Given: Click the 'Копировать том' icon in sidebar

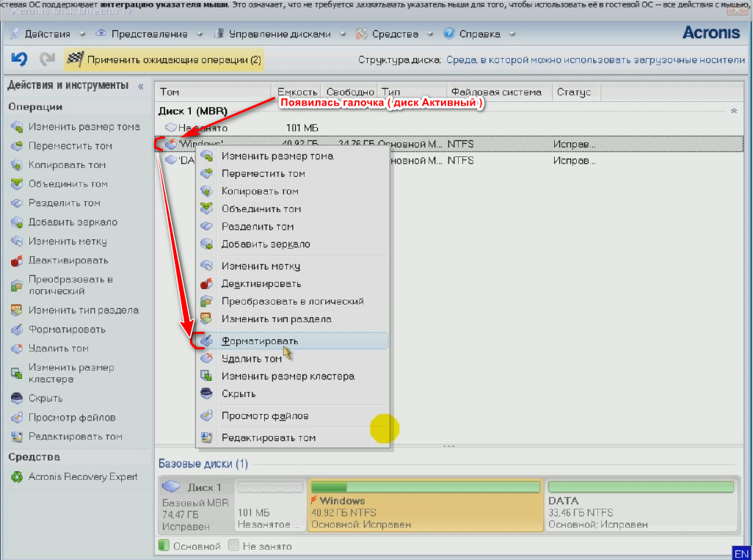Looking at the screenshot, I should pos(16,165).
